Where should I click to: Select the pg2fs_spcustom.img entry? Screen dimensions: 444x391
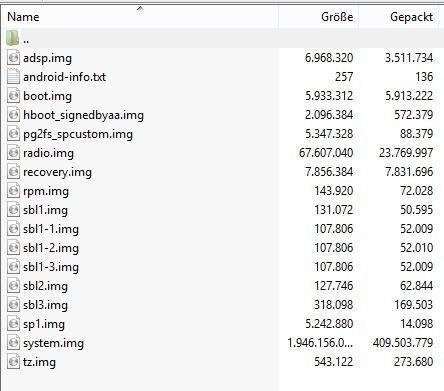click(x=78, y=134)
